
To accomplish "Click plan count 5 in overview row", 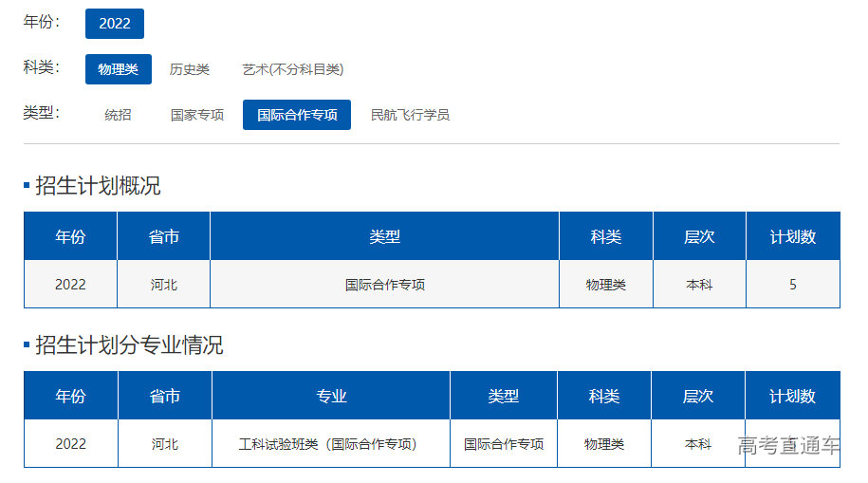I will pos(792,285).
